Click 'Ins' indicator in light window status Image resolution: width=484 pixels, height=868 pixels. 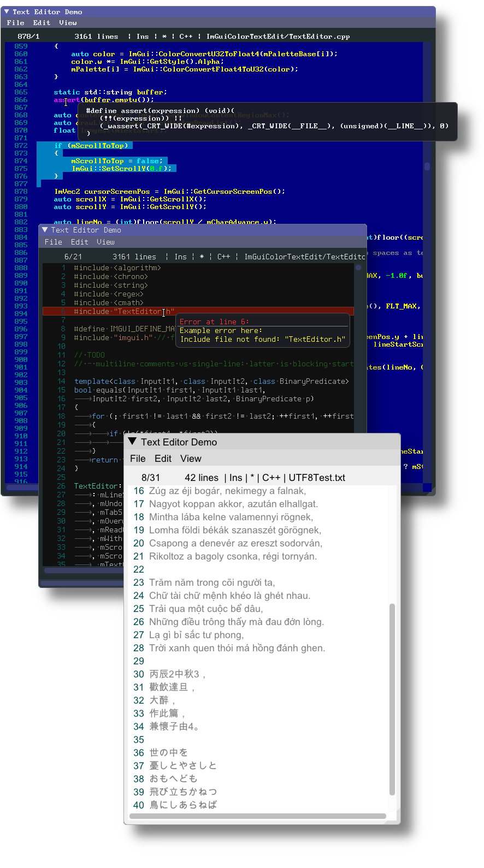(x=236, y=478)
